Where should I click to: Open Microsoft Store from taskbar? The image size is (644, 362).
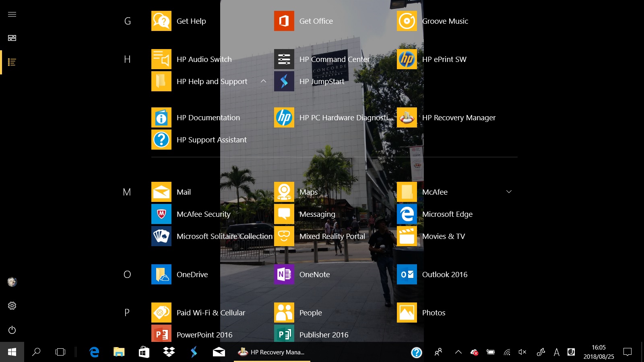pyautogui.click(x=144, y=352)
